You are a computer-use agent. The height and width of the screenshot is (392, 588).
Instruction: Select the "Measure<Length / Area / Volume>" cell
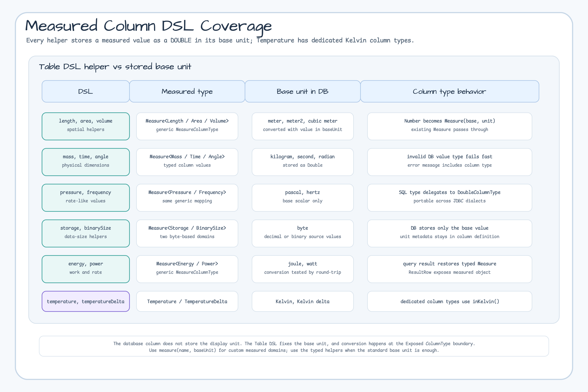point(187,126)
